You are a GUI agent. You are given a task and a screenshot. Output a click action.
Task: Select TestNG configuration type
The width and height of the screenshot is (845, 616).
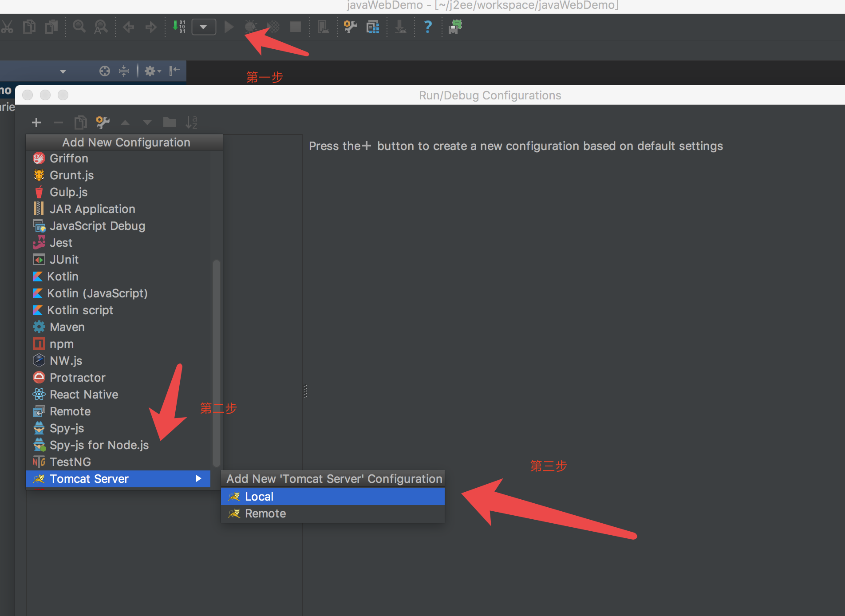pos(118,462)
